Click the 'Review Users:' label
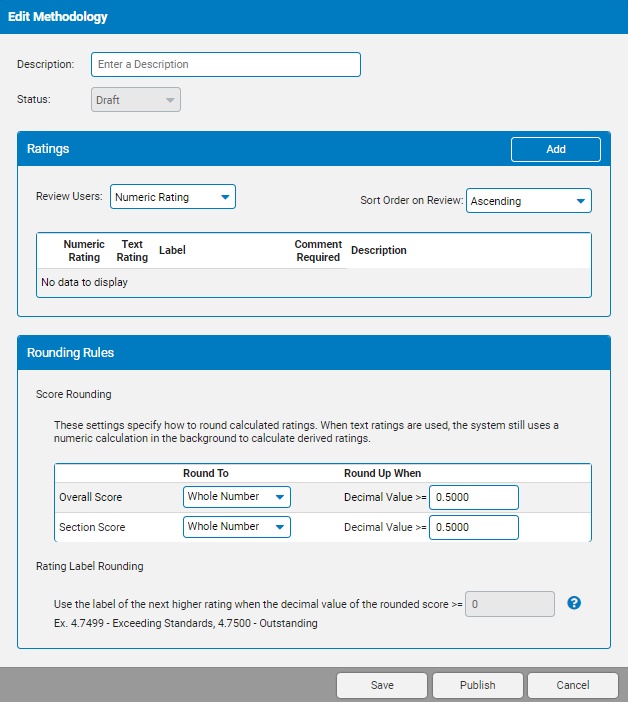Screen dimensions: 628x702 pyautogui.click(x=69, y=196)
